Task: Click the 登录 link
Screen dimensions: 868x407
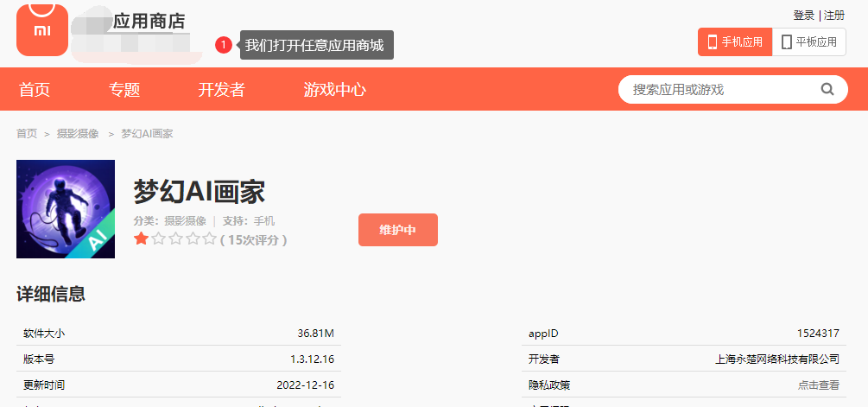Action: [x=804, y=16]
